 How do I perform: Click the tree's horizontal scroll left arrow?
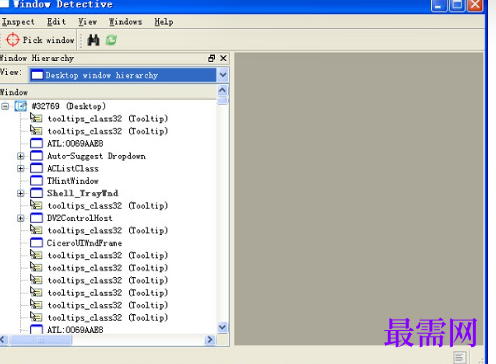(3, 340)
